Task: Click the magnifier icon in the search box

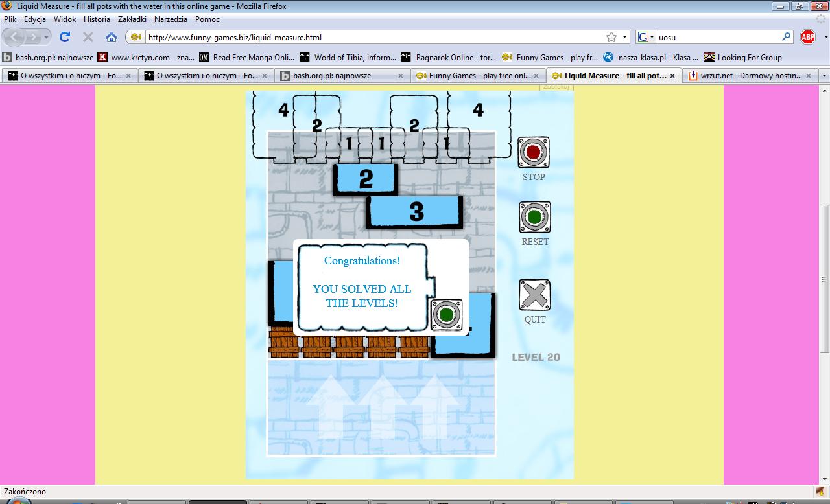Action: 785,37
